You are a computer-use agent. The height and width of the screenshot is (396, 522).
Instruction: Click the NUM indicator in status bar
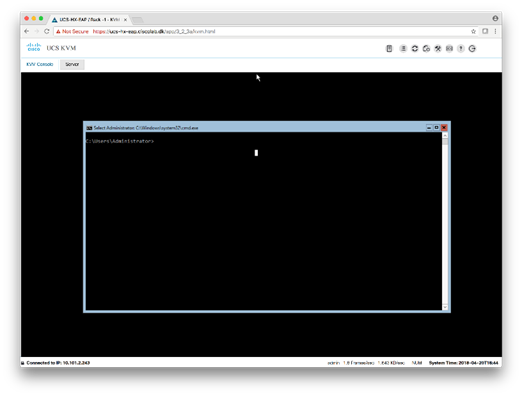click(417, 363)
